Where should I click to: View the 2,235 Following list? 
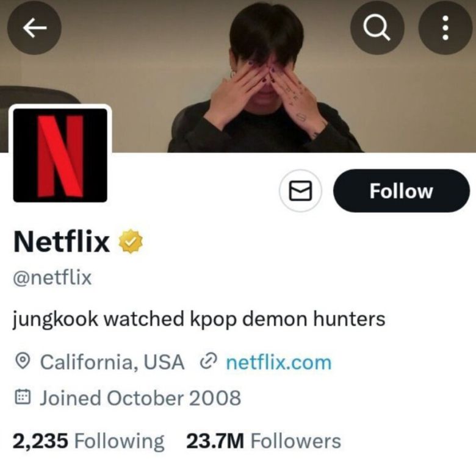88,441
